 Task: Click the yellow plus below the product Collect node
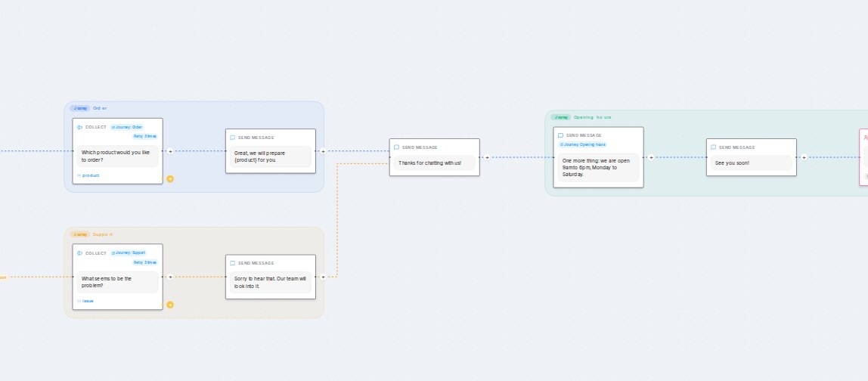(170, 179)
